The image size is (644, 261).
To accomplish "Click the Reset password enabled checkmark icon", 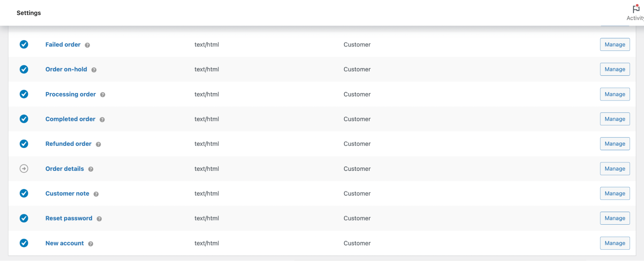I will 24,218.
